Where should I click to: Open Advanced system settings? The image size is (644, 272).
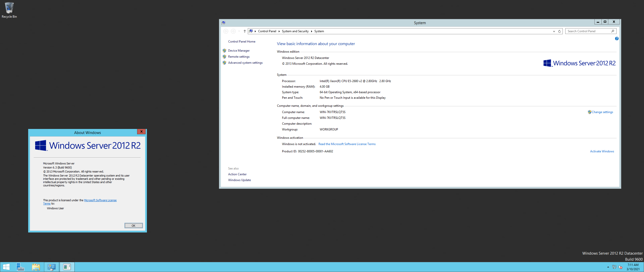pos(245,63)
